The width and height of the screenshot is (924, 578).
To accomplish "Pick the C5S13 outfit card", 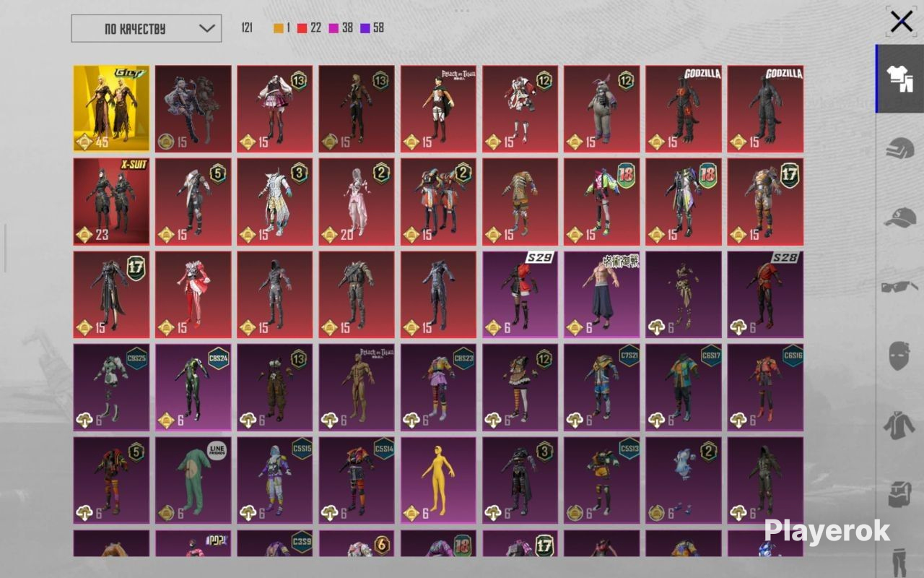I will (x=602, y=480).
